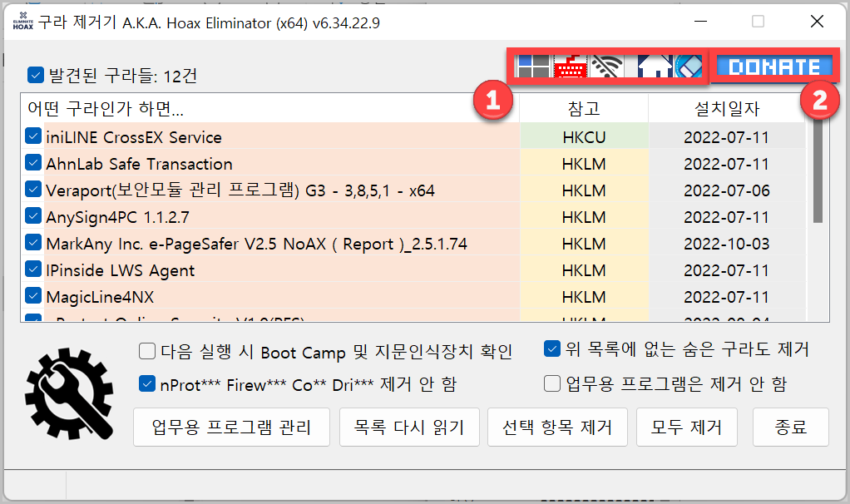Click the HKCU cell of iniLINE row
The width and height of the screenshot is (850, 504).
(x=584, y=136)
